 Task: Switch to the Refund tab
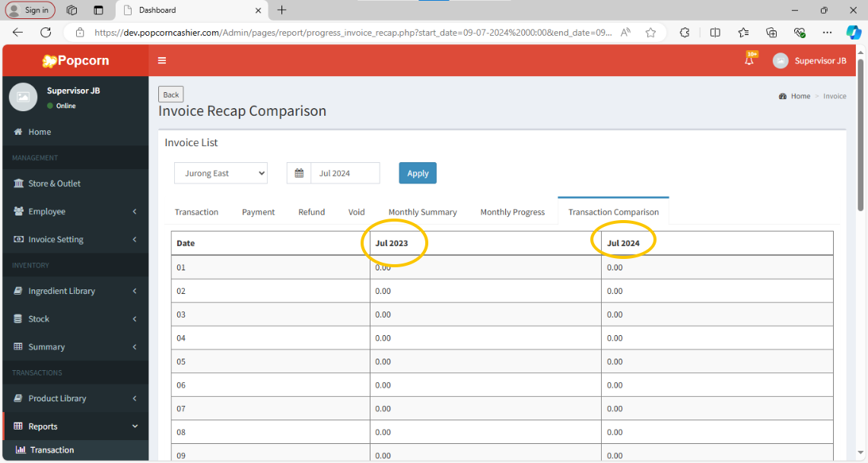[312, 212]
